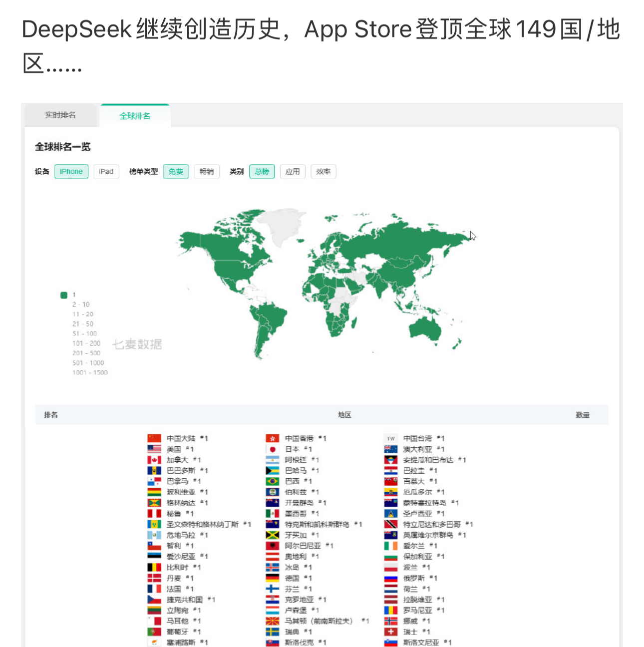Click the 数量 column header
This screenshot has height=647, width=644.
[583, 415]
